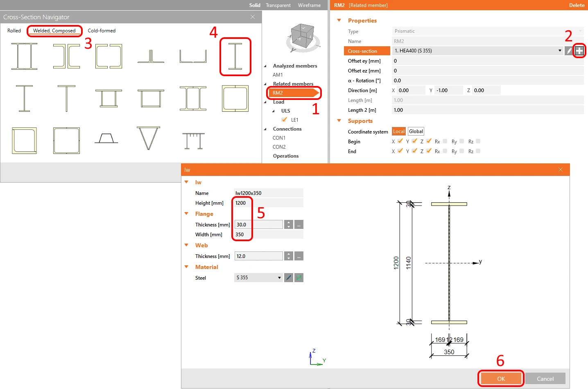Click the add new cross-section plus icon

click(x=579, y=51)
